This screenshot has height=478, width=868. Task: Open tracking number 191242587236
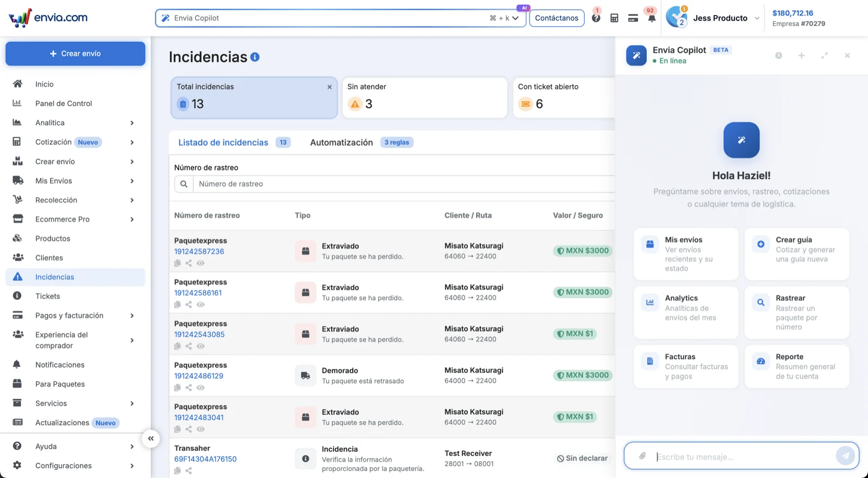point(199,251)
